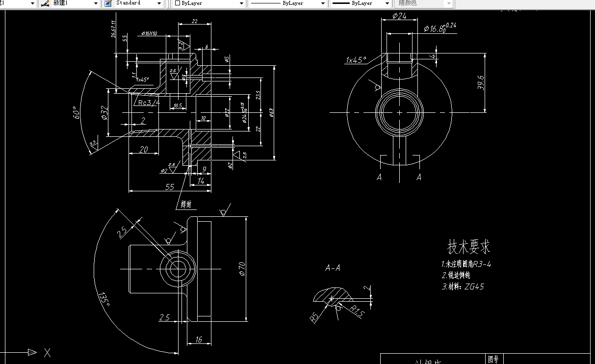Viewport: 595px width, 364px height.
Task: Expand the 新建1 style dropdown
Action: point(96,3)
